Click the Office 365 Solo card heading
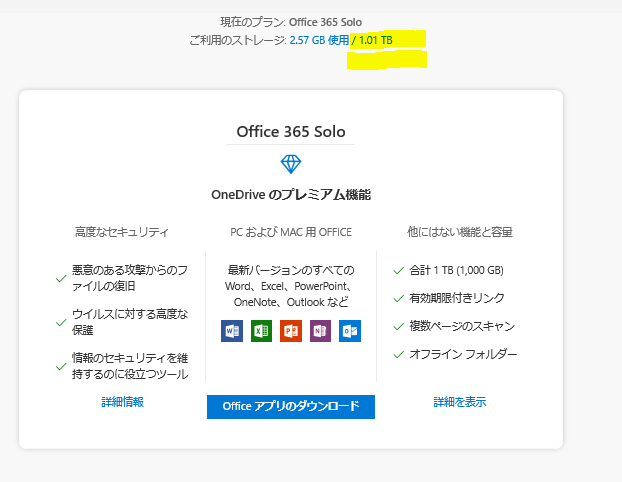 tap(291, 132)
